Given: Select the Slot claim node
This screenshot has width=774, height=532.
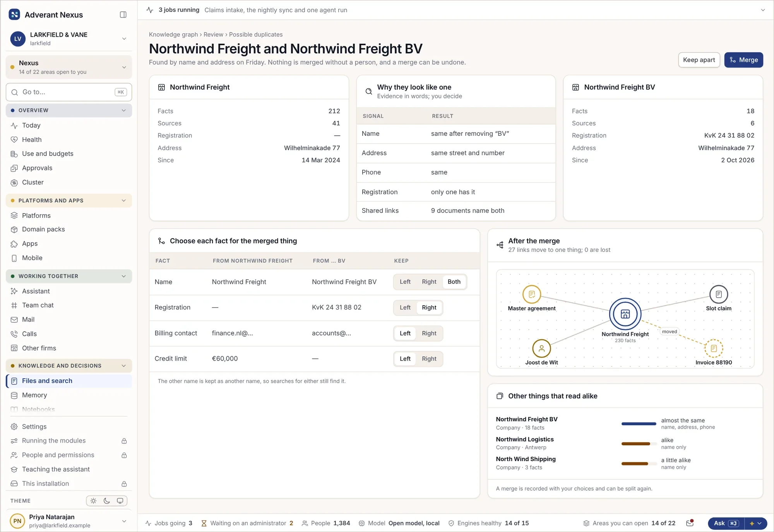Looking at the screenshot, I should (719, 294).
